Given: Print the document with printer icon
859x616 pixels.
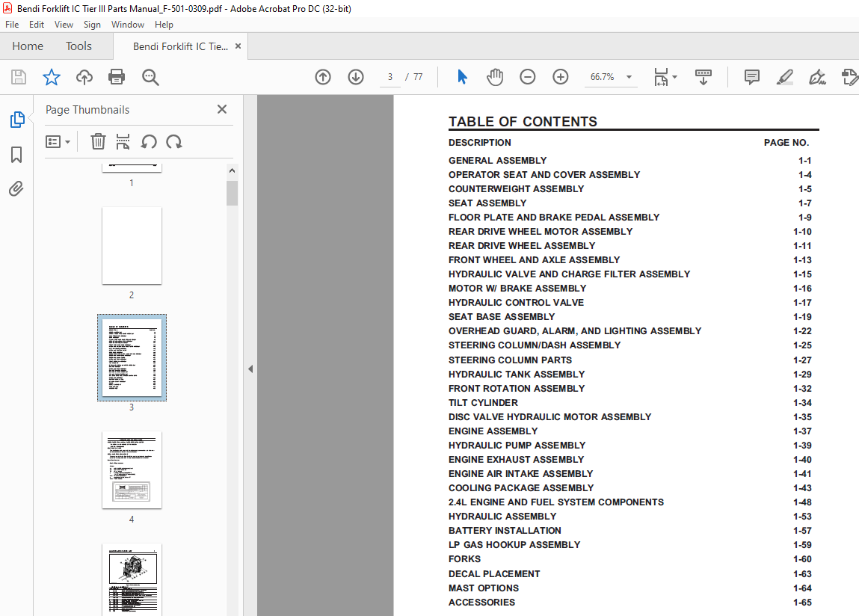Looking at the screenshot, I should 117,77.
